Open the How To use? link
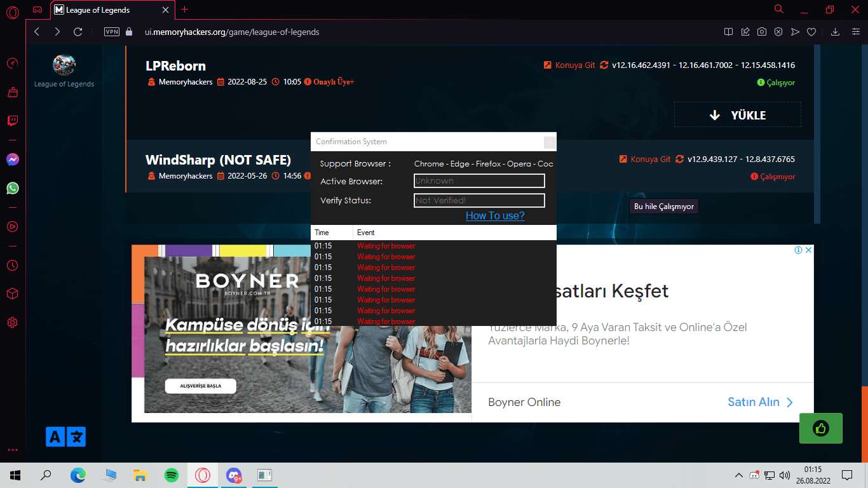 point(495,216)
